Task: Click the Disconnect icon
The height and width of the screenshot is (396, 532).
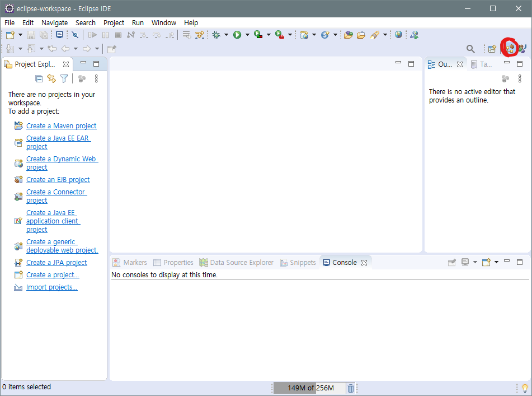Action: 131,35
